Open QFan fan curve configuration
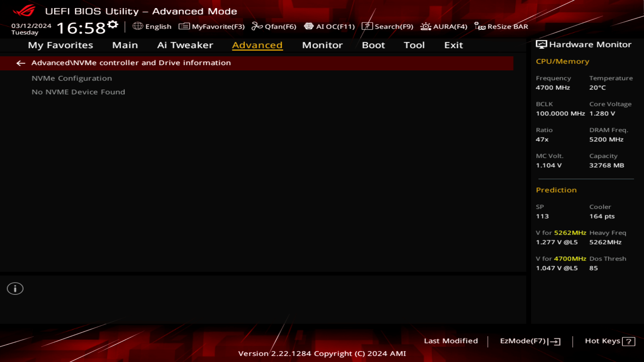 pos(274,26)
